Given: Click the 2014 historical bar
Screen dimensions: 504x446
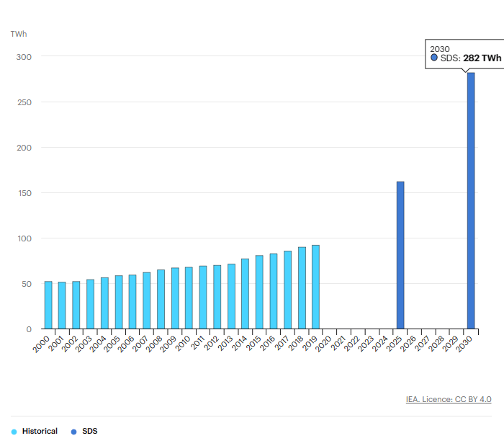Looking at the screenshot, I should click(245, 293).
